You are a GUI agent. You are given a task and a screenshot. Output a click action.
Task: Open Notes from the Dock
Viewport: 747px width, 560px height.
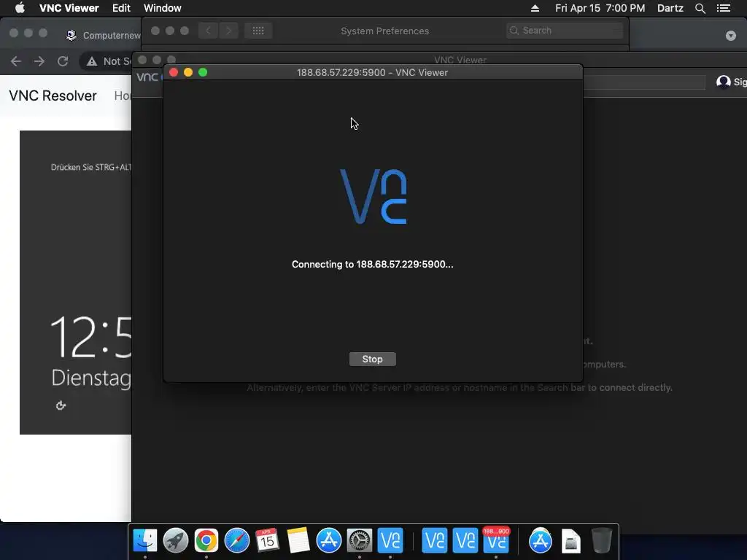[298, 540]
